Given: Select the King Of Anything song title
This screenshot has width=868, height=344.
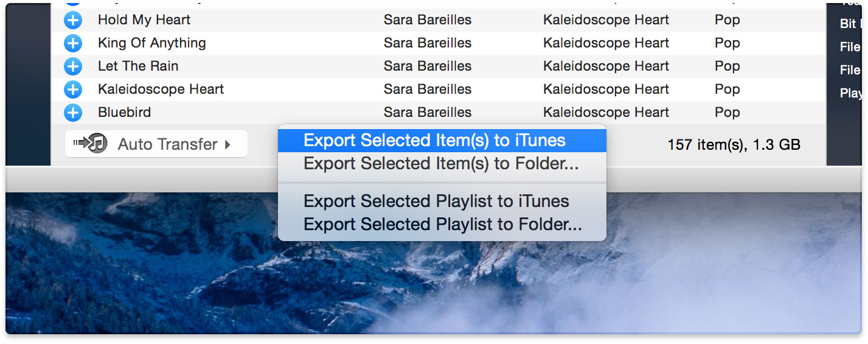Looking at the screenshot, I should point(151,43).
